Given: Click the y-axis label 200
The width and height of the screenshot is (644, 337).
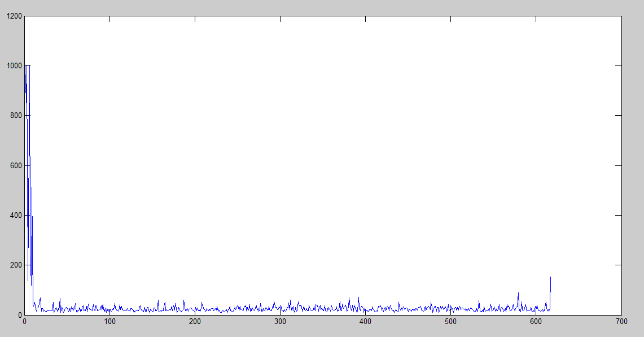Looking at the screenshot, I should pyautogui.click(x=16, y=265).
